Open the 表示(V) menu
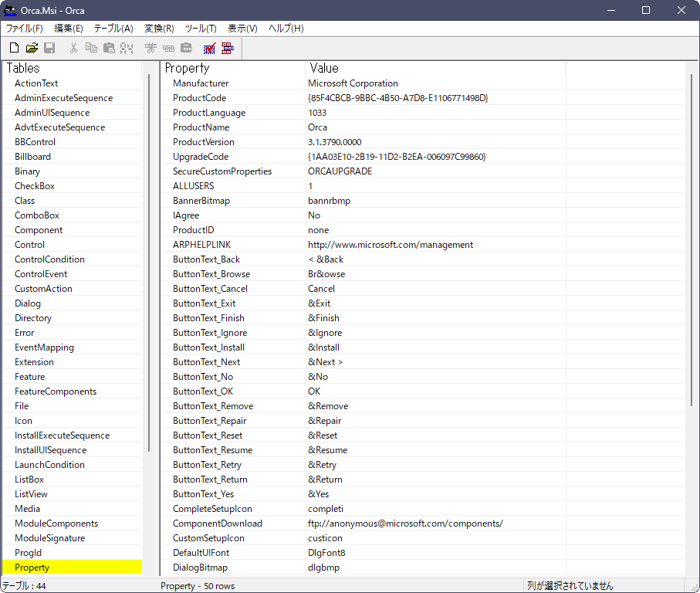700x593 pixels. (242, 29)
